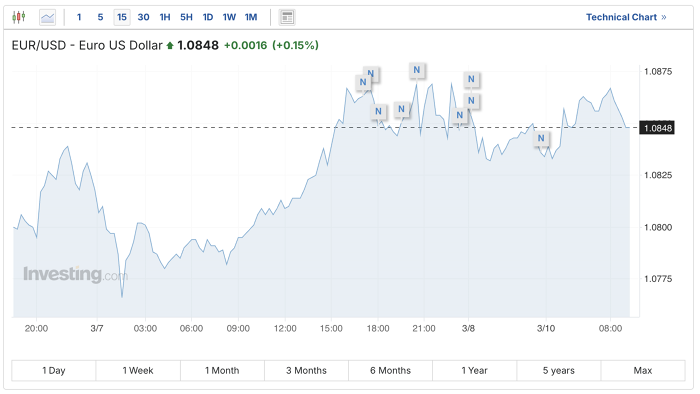Choose the 1W interval
The width and height of the screenshot is (700, 394).
click(x=229, y=17)
